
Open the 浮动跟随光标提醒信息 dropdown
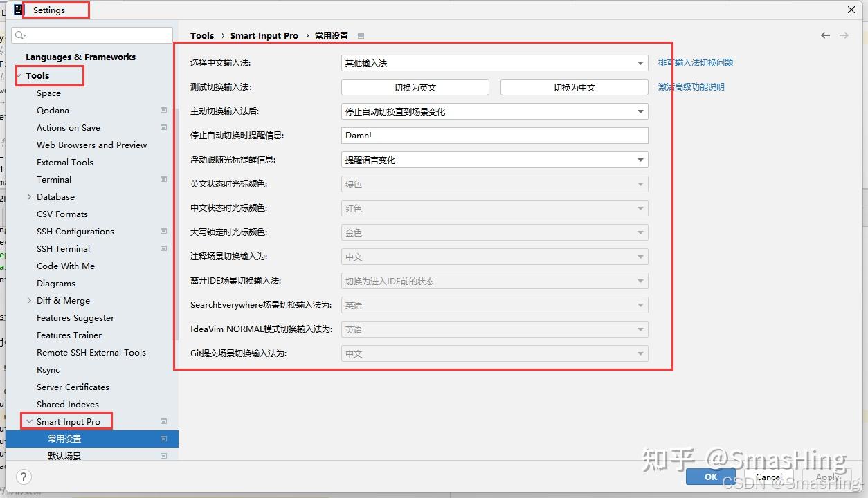click(640, 159)
